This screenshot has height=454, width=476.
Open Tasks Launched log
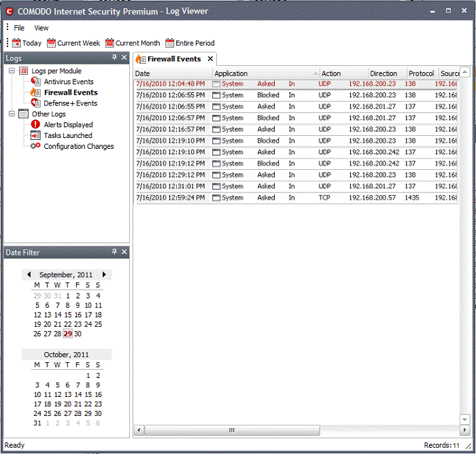tap(68, 135)
